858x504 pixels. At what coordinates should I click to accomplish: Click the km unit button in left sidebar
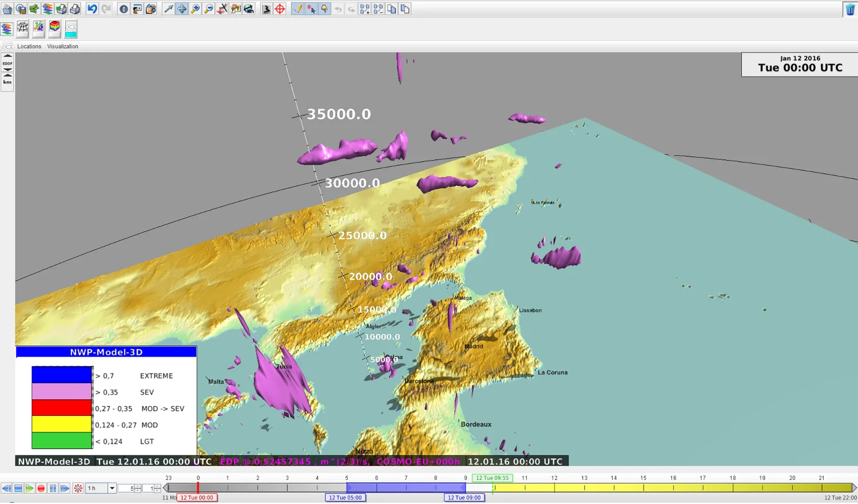[x=7, y=81]
